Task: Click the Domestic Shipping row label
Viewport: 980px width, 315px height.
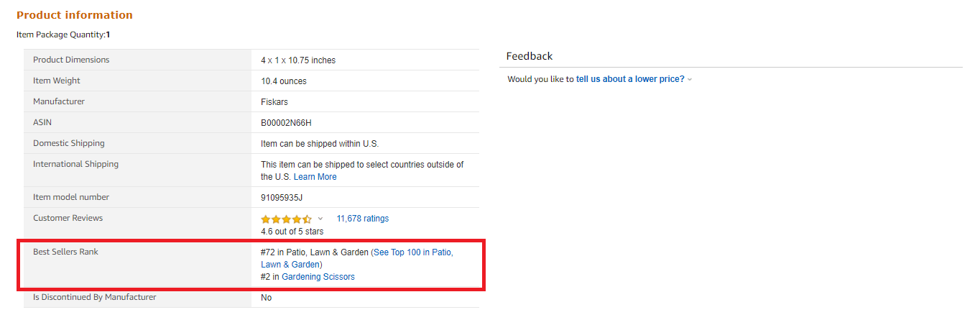Action: pos(69,143)
